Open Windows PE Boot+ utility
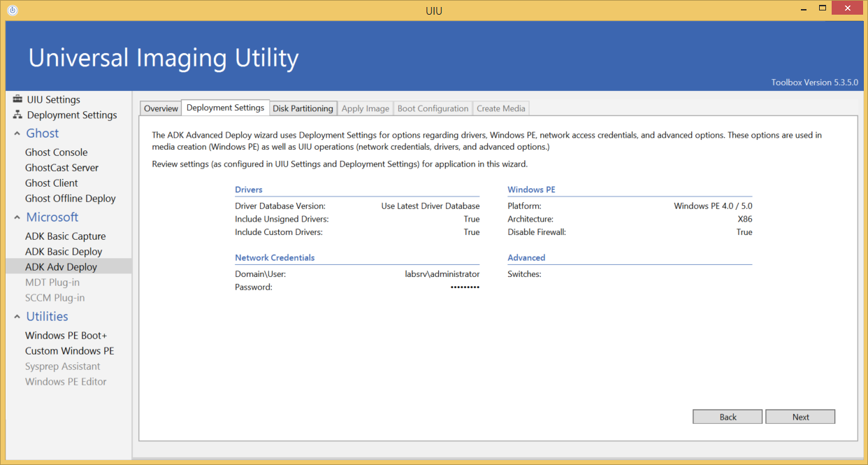 click(66, 336)
